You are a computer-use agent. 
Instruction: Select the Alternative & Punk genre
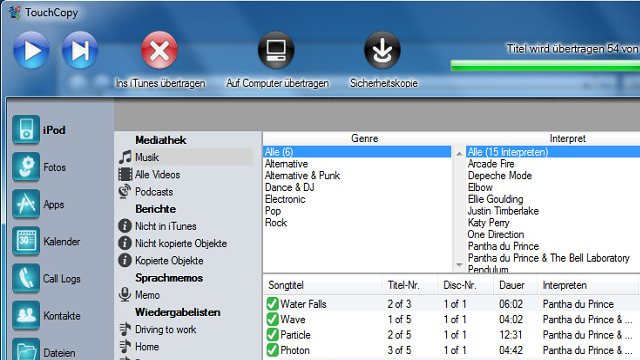(x=302, y=176)
